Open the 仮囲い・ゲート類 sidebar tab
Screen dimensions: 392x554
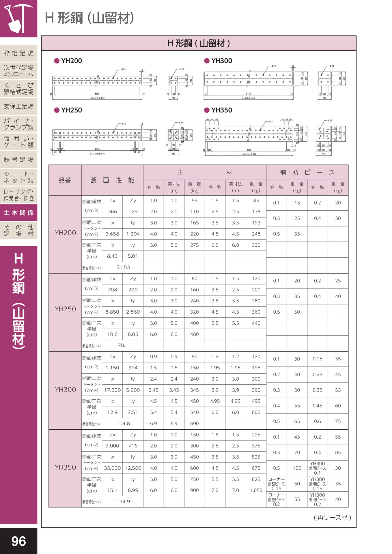tap(18, 142)
